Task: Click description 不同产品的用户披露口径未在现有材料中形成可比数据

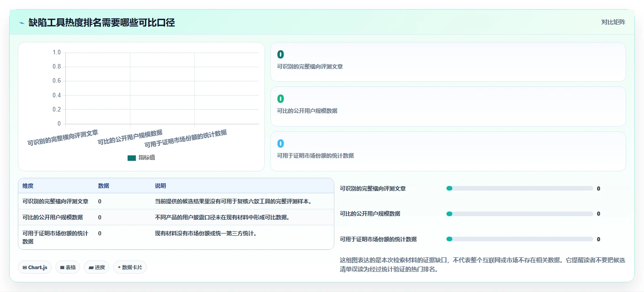Action: click(x=222, y=217)
